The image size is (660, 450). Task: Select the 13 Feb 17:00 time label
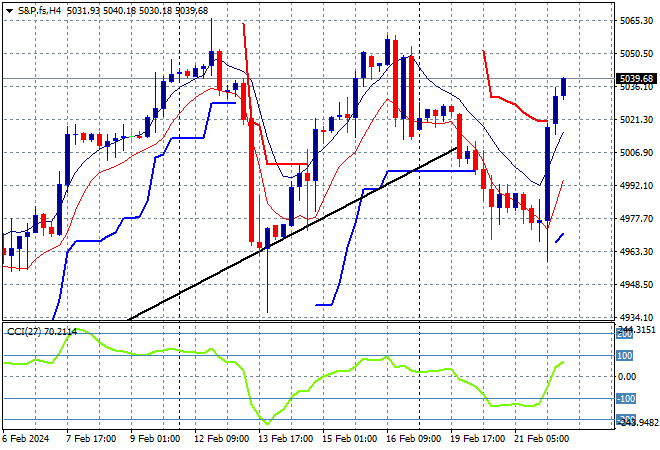click(x=283, y=439)
